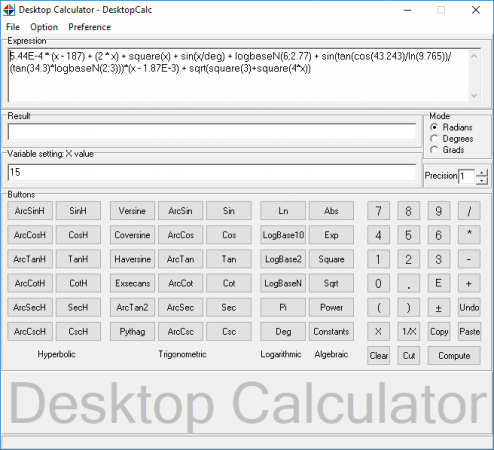494x450 pixels.
Task: Click the X value input field
Action: coord(212,172)
